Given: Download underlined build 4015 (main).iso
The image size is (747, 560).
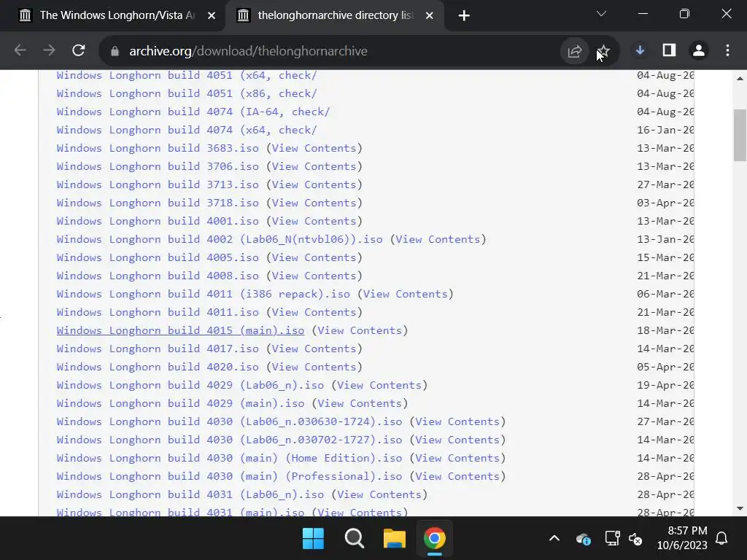Looking at the screenshot, I should pyautogui.click(x=180, y=330).
